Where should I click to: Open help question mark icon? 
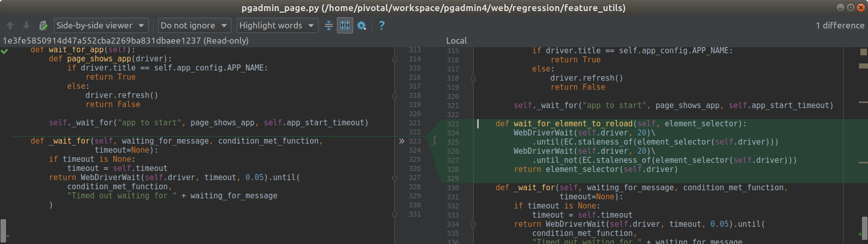(x=382, y=25)
